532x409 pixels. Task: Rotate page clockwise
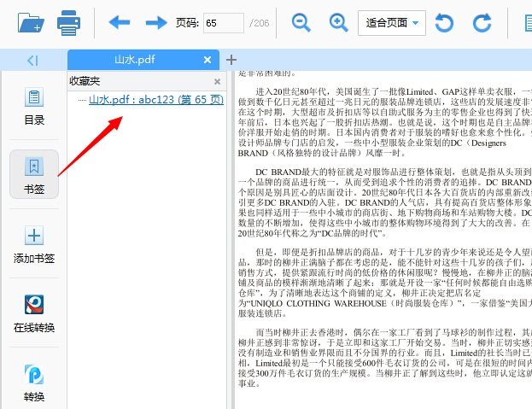pyautogui.click(x=482, y=23)
